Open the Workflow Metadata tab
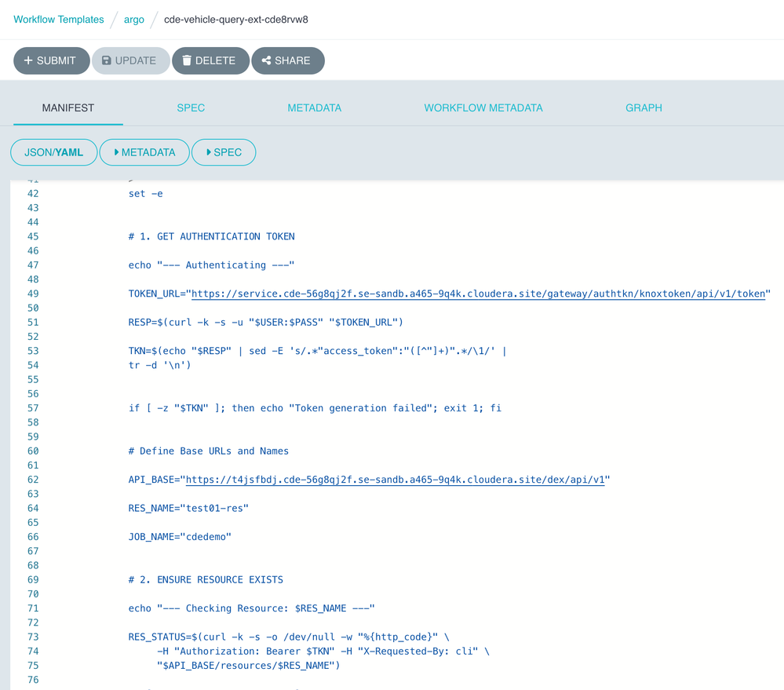Viewport: 784px width, 690px height. tap(483, 108)
